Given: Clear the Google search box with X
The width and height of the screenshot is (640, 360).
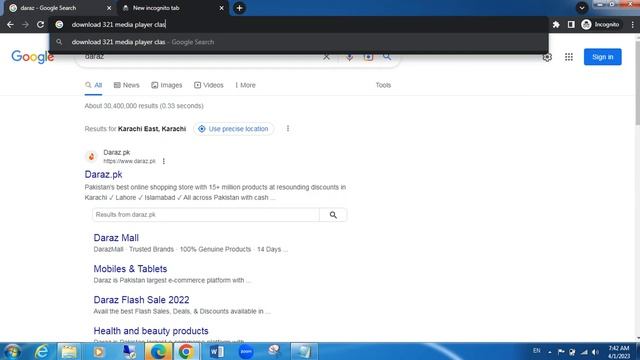Looking at the screenshot, I should point(326,57).
